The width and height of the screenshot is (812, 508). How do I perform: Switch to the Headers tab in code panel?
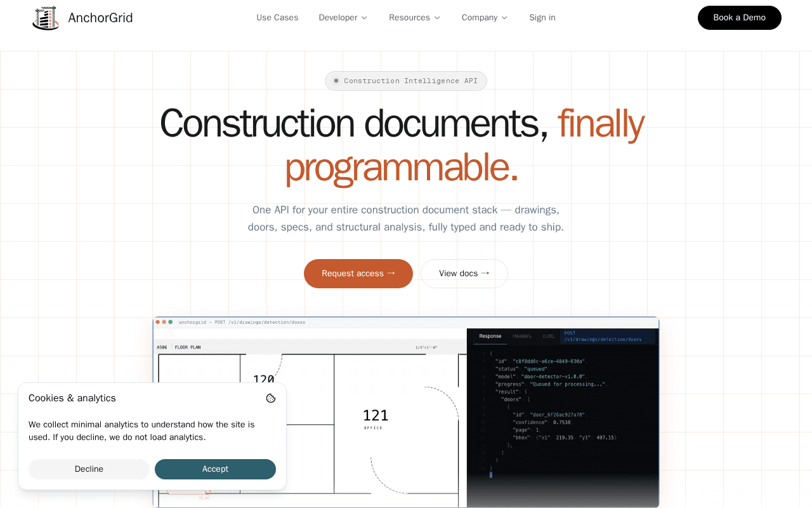(522, 336)
